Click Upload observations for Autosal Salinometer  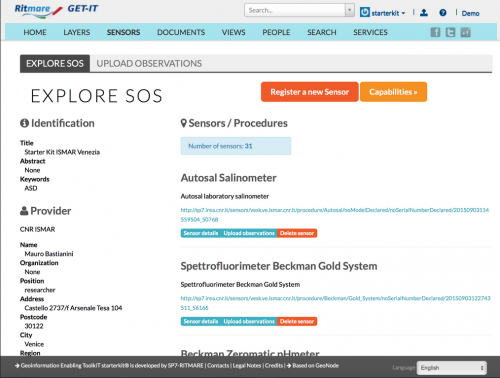pyautogui.click(x=249, y=233)
